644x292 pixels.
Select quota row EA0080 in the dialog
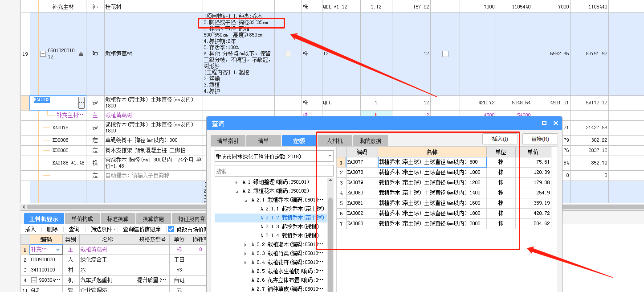pyautogui.click(x=444, y=193)
